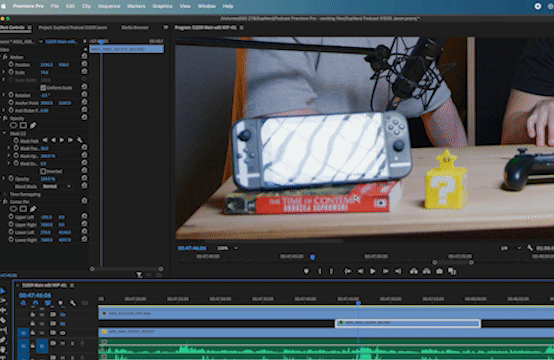Select the highlighted clip on the timeline
This screenshot has height=360, width=554.
[408, 323]
